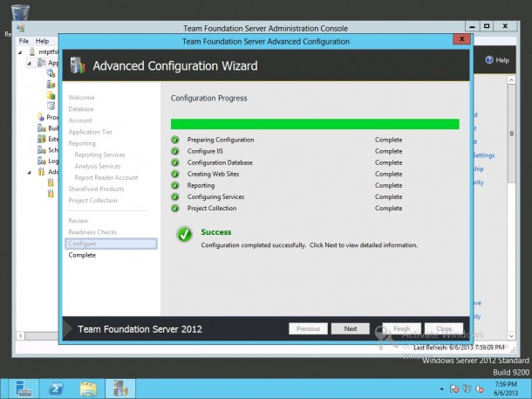
Task: Click the Action Center flag tray icon
Action: pos(454,389)
